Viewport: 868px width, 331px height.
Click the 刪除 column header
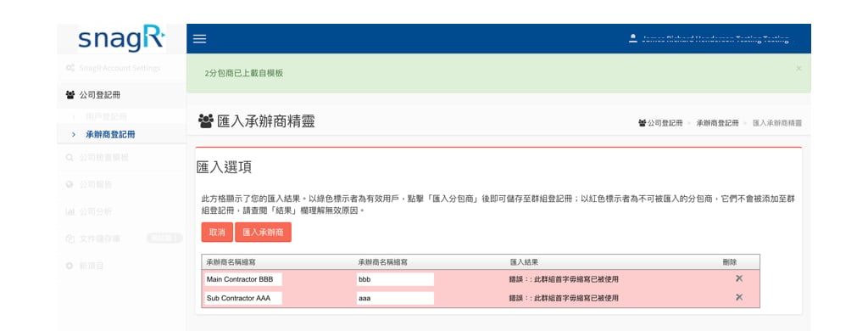point(730,261)
